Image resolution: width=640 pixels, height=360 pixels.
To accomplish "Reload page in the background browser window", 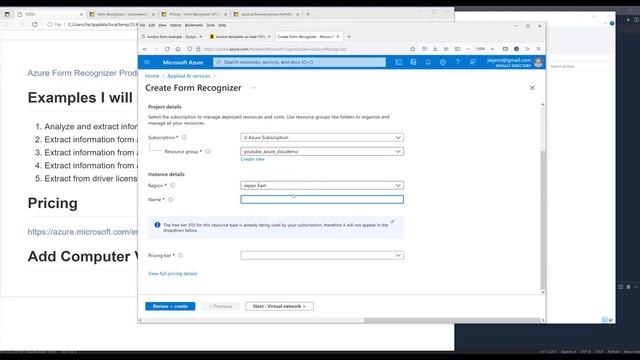I will click(x=35, y=24).
